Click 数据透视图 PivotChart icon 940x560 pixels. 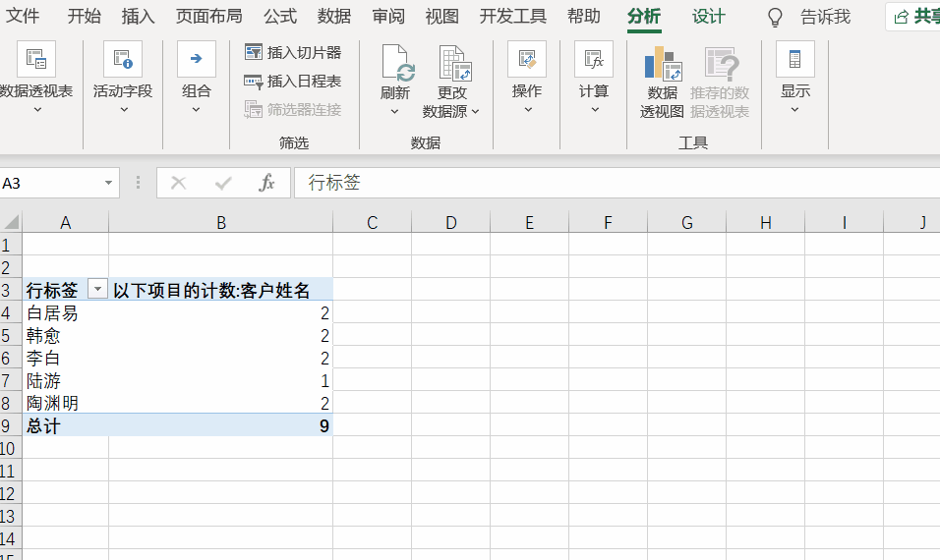(662, 64)
